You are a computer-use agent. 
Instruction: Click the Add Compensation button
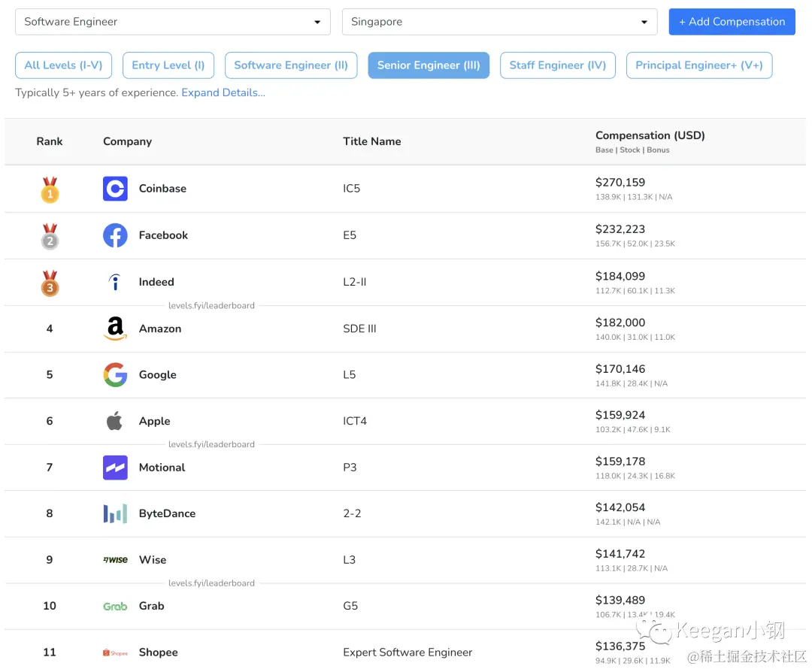click(732, 22)
